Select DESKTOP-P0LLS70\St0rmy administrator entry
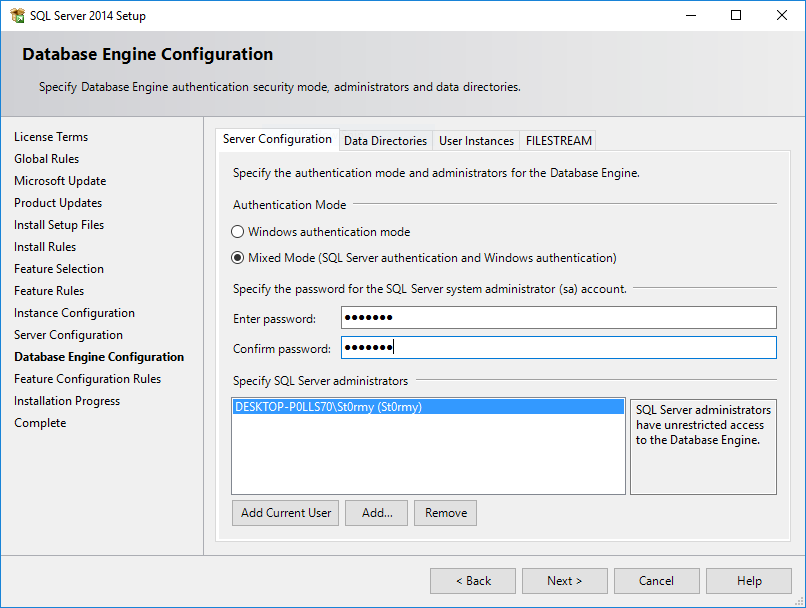 tap(428, 407)
